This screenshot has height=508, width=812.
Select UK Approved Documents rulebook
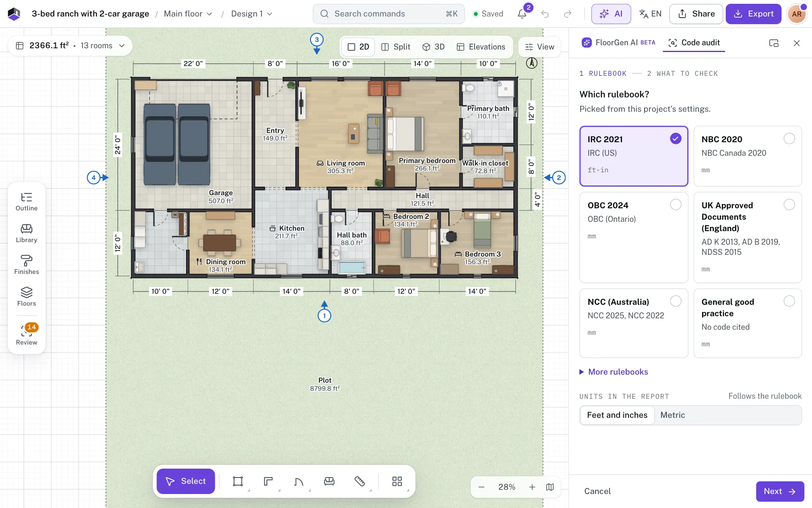click(x=747, y=237)
